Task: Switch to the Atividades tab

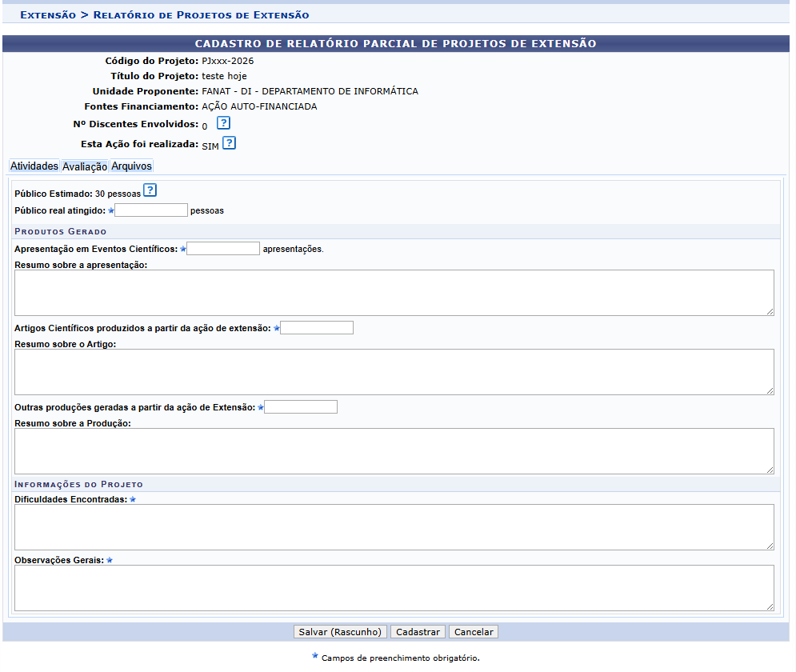Action: click(34, 166)
